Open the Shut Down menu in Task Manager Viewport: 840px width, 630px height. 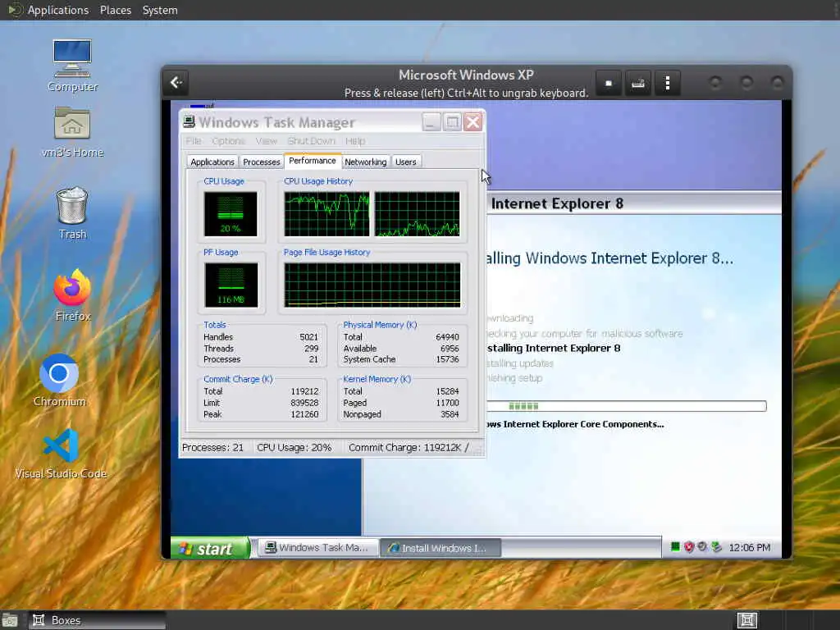point(311,141)
